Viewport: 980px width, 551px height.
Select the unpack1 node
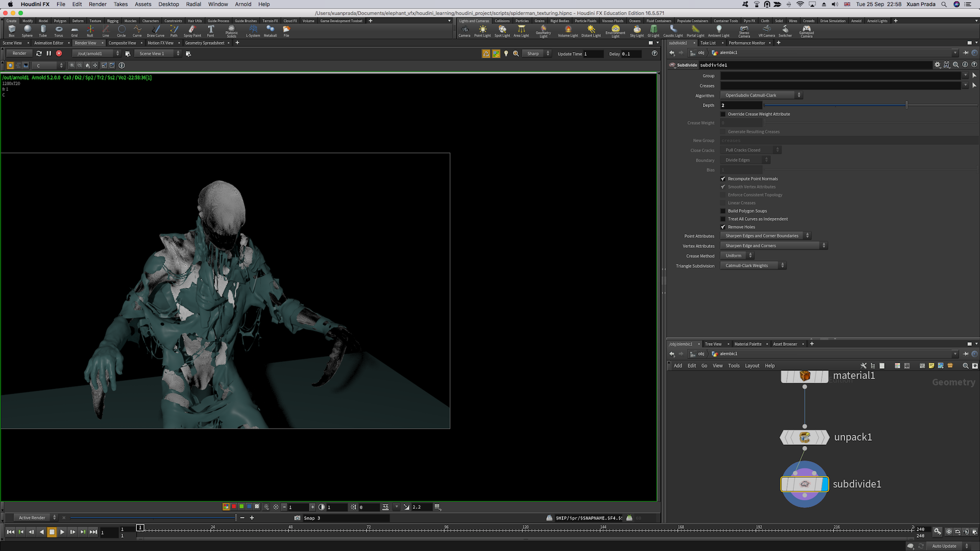coord(804,437)
